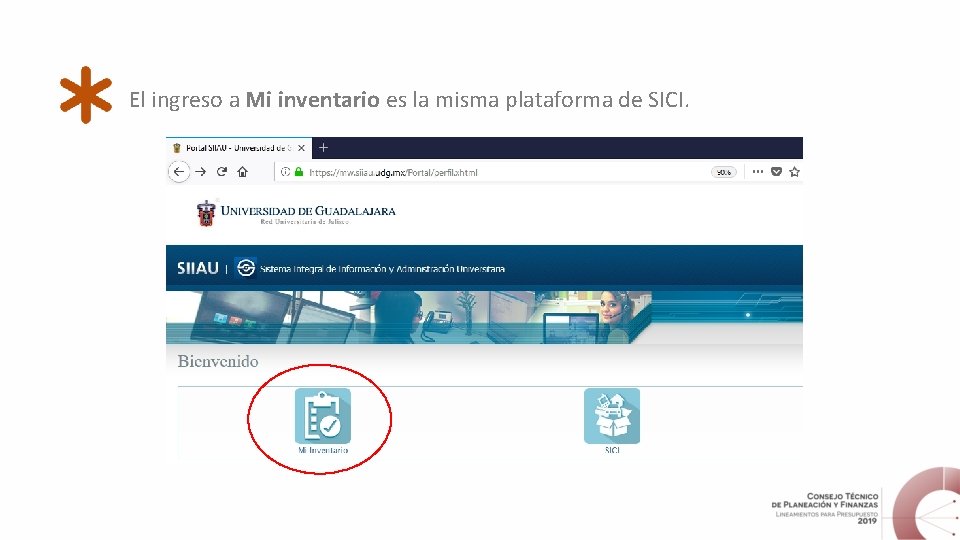Click the Sistema Integral de Información header text
The image size is (960, 540).
[x=382, y=269]
